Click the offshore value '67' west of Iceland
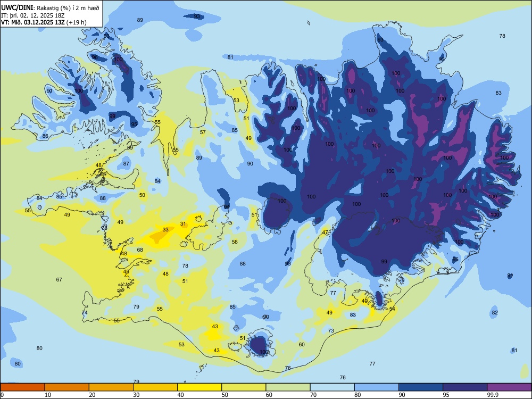The width and height of the screenshot is (532, 399). coord(59,280)
